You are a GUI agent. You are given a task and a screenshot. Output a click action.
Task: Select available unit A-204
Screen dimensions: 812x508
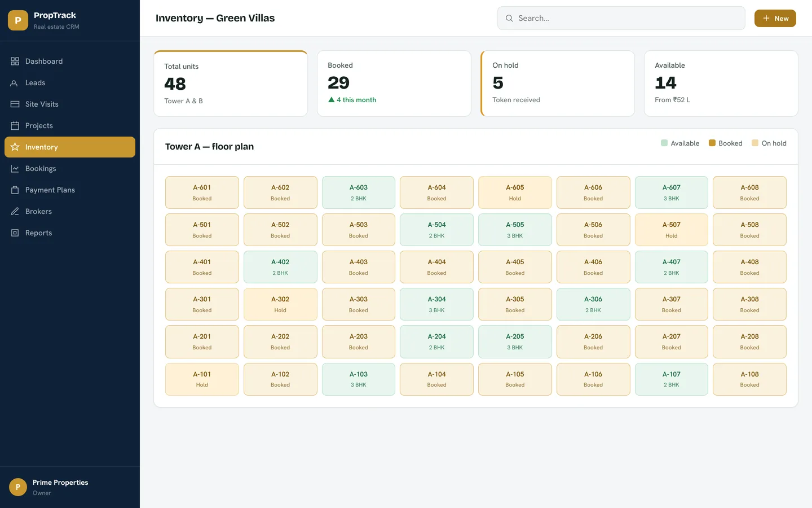[436, 341]
